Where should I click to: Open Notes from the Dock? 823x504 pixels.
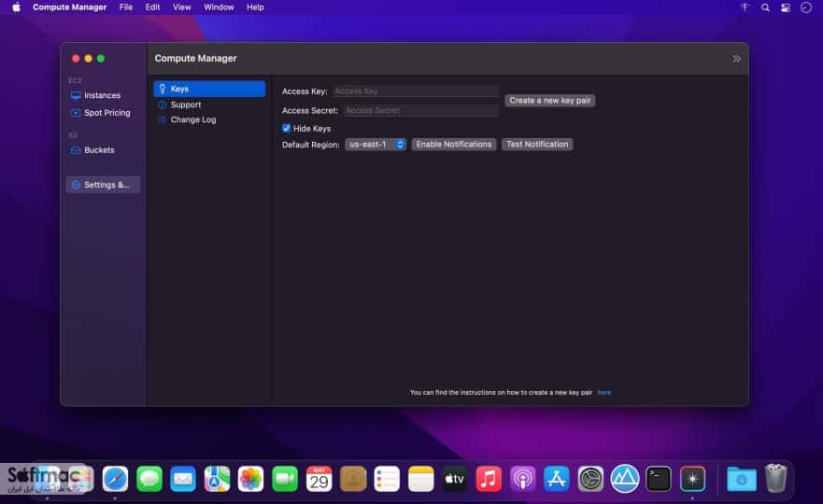(x=421, y=479)
